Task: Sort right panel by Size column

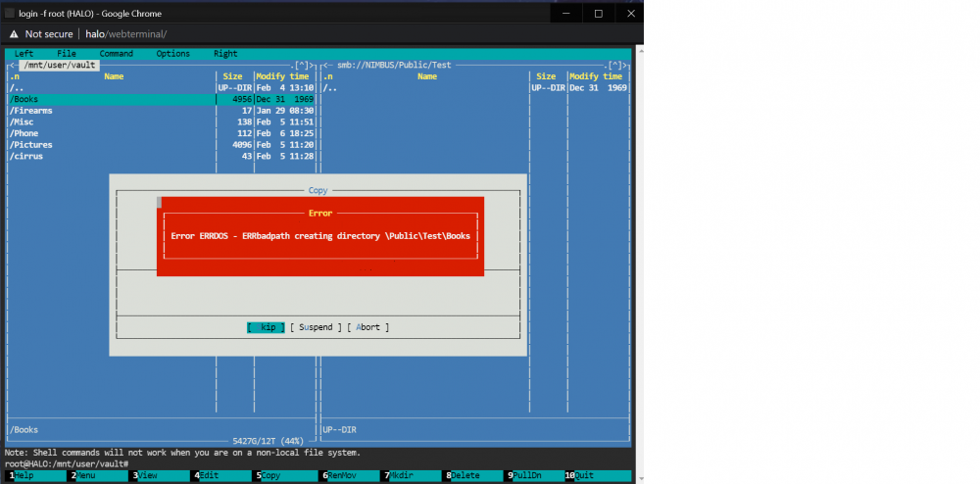Action: 546,76
